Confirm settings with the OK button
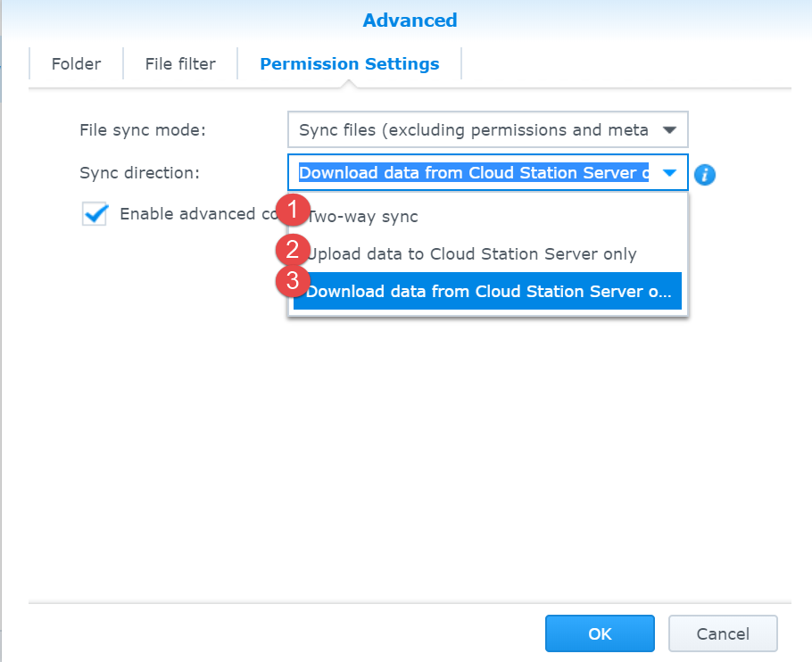 click(x=600, y=633)
